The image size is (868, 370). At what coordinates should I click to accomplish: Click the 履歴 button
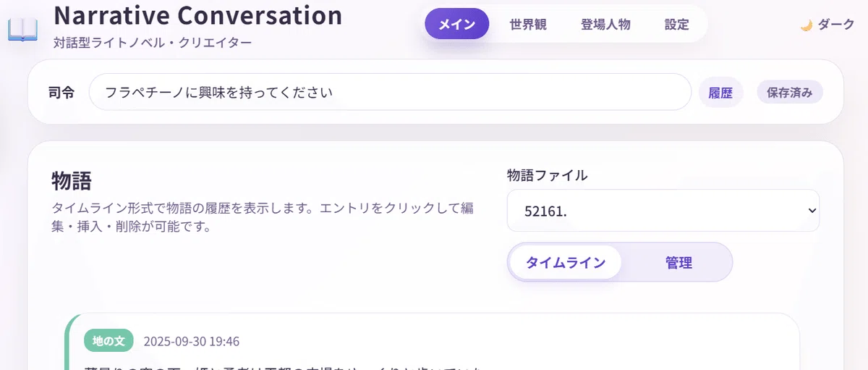click(720, 93)
